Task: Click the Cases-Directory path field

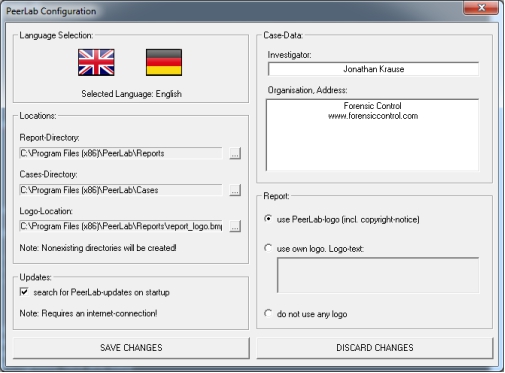Action: (121, 190)
